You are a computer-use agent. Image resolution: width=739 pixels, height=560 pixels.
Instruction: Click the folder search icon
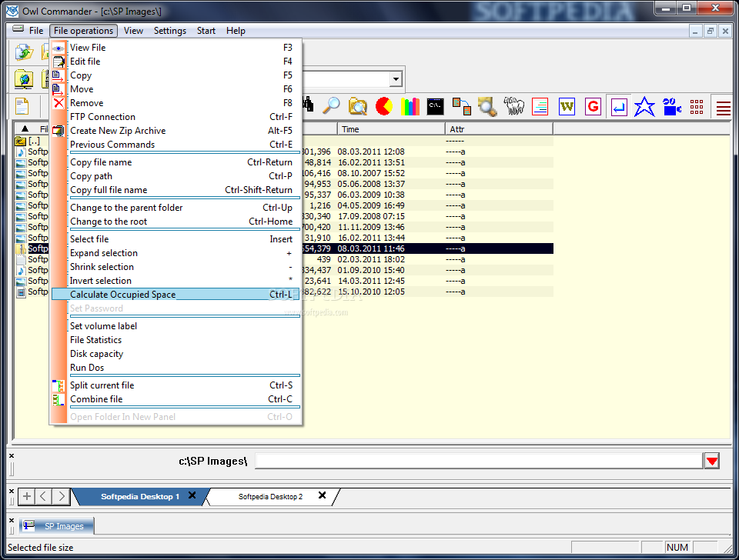coord(358,106)
